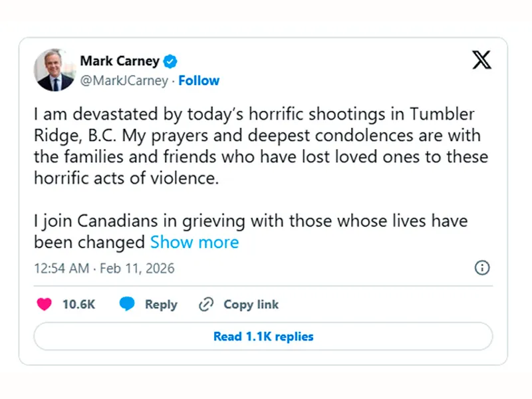Click the blue reply speech bubble icon
532x399 pixels.
click(127, 305)
